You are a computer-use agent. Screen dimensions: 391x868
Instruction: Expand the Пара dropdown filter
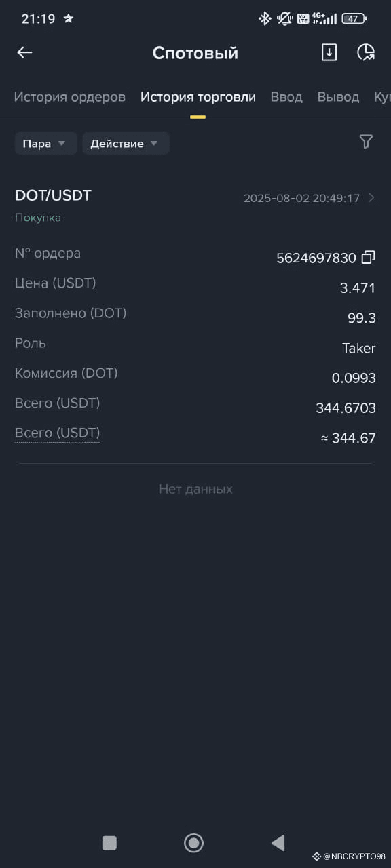click(x=45, y=143)
